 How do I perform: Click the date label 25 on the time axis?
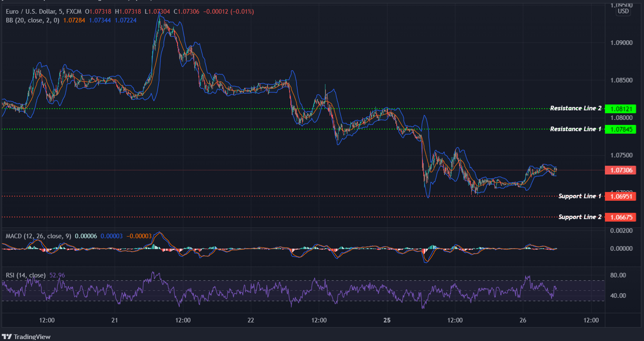coord(386,321)
